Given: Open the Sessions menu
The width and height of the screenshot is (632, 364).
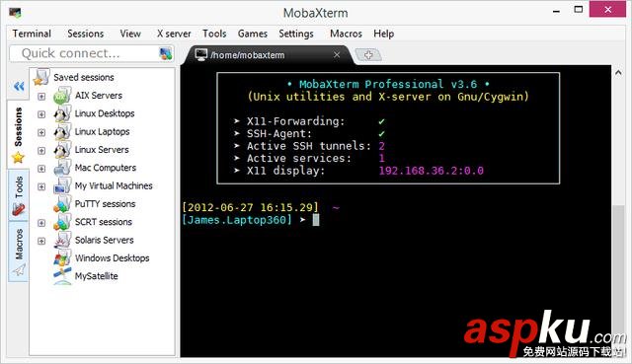Looking at the screenshot, I should (86, 34).
